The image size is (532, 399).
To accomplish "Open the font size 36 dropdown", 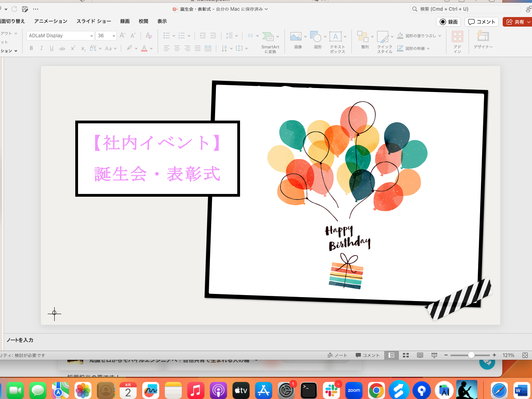I will [x=114, y=36].
